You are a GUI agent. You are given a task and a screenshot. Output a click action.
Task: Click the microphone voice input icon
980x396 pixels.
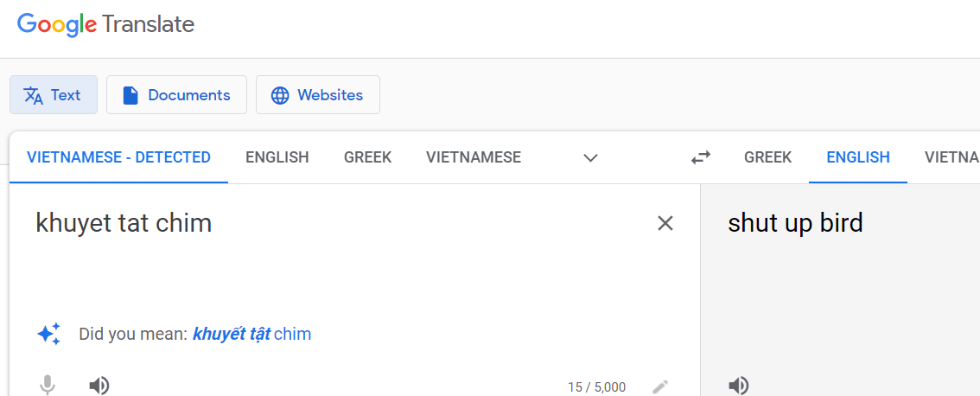click(48, 385)
